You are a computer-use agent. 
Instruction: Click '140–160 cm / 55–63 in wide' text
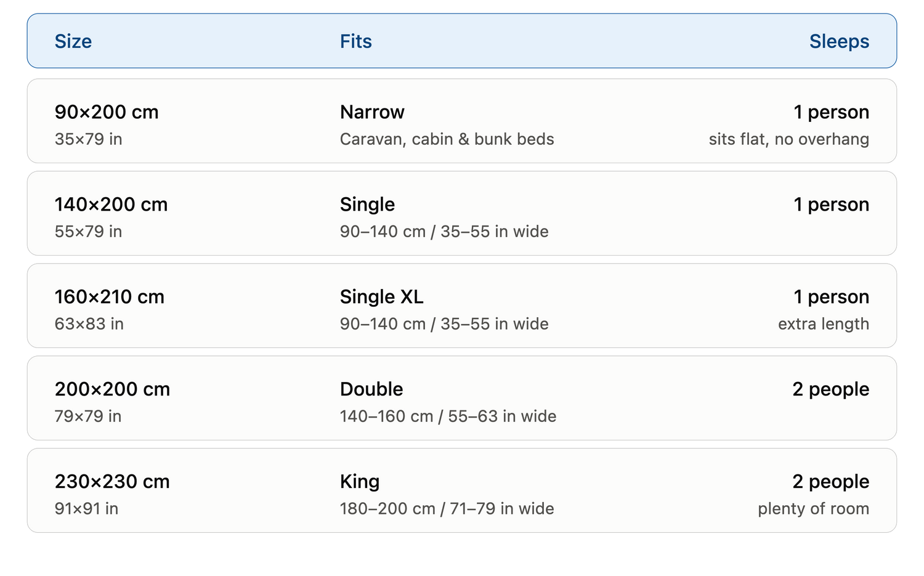point(448,416)
